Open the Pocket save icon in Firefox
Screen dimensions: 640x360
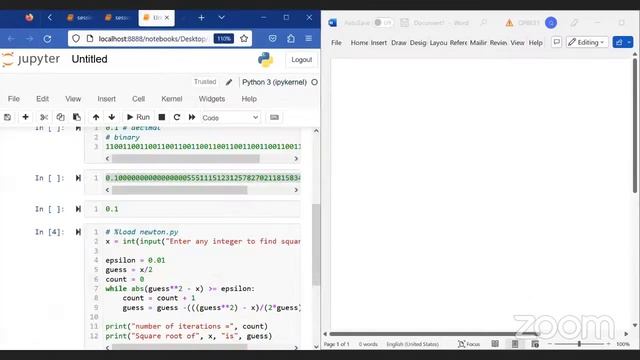(x=273, y=39)
